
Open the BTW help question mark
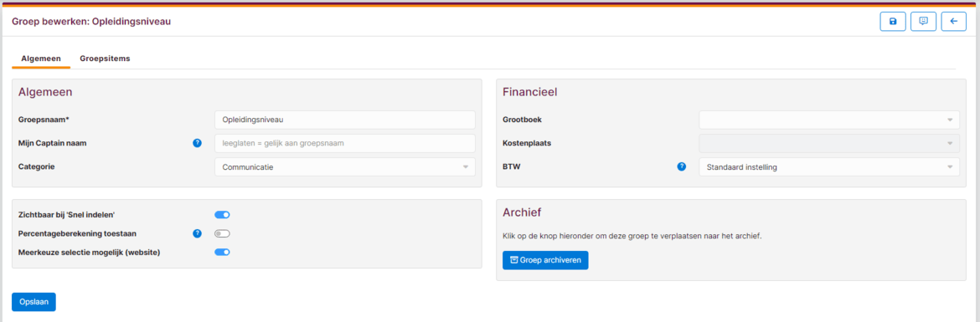pos(682,166)
